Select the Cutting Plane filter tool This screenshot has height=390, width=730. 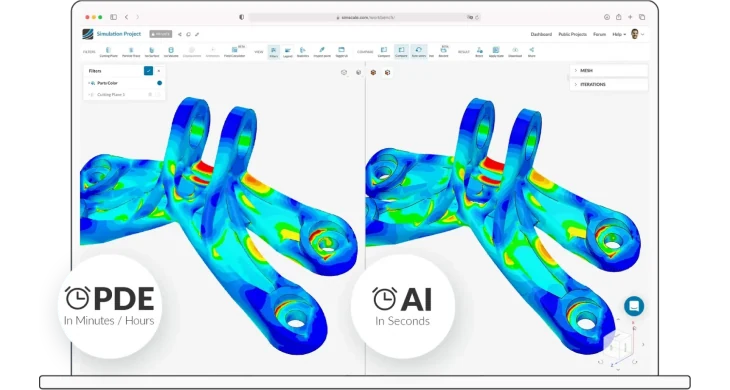point(108,52)
